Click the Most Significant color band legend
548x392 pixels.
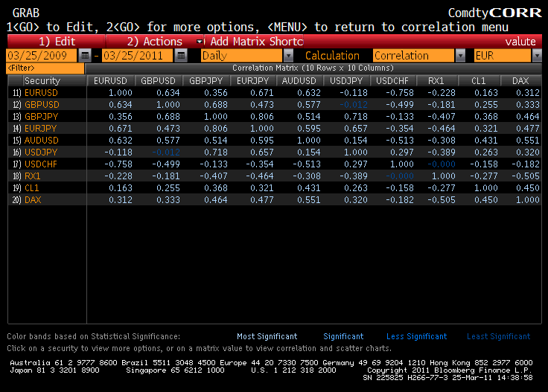267,336
